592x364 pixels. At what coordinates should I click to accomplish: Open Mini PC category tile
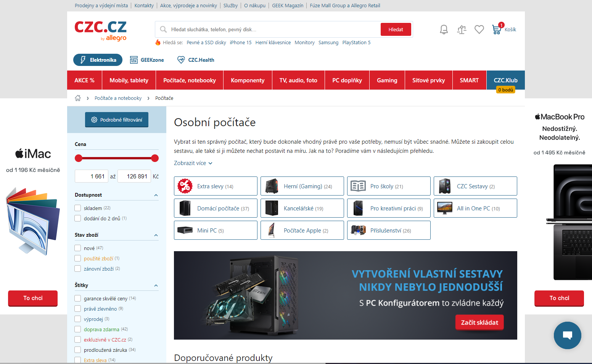click(x=216, y=230)
